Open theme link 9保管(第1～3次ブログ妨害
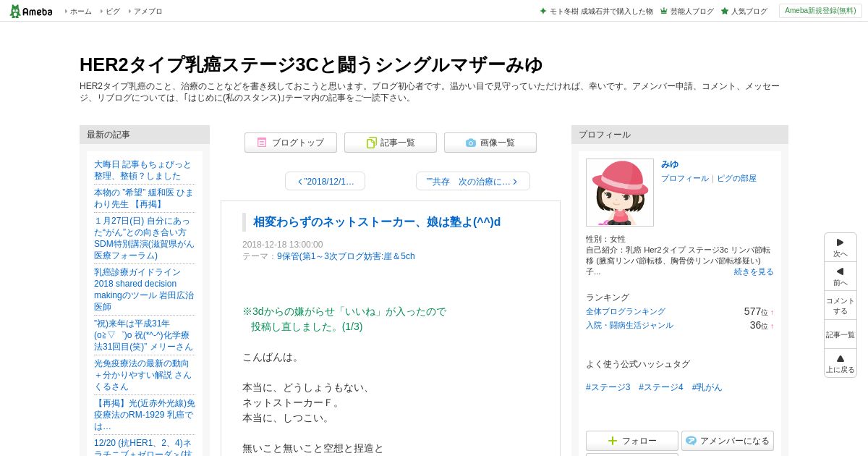Image resolution: width=868 pixels, height=456 pixels. tap(346, 256)
